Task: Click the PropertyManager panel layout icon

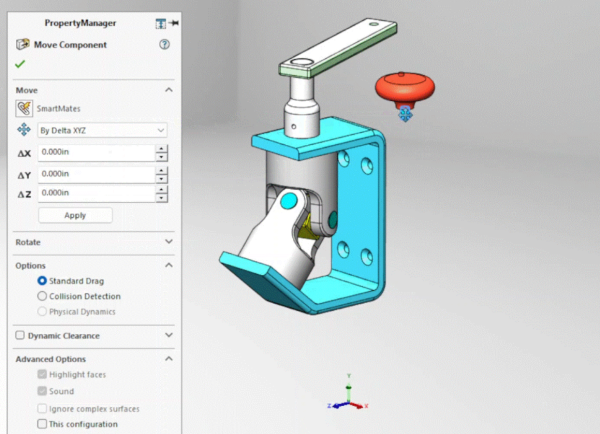Action: (160, 23)
